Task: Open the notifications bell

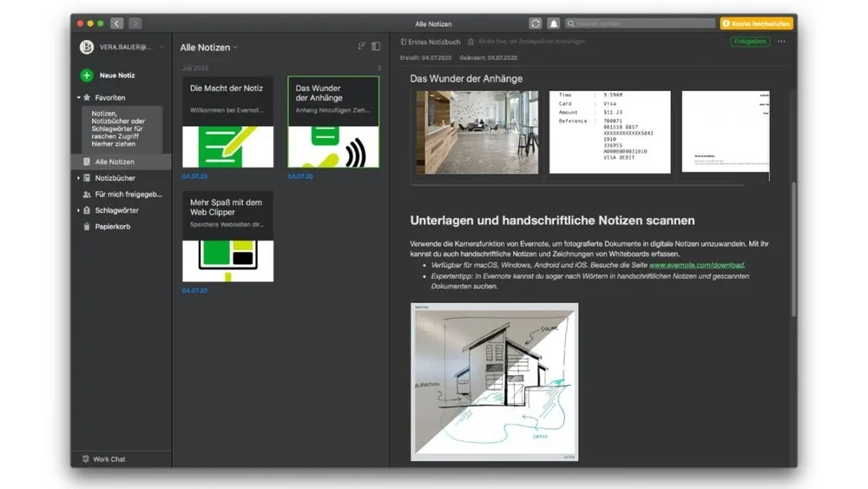Action: (553, 23)
